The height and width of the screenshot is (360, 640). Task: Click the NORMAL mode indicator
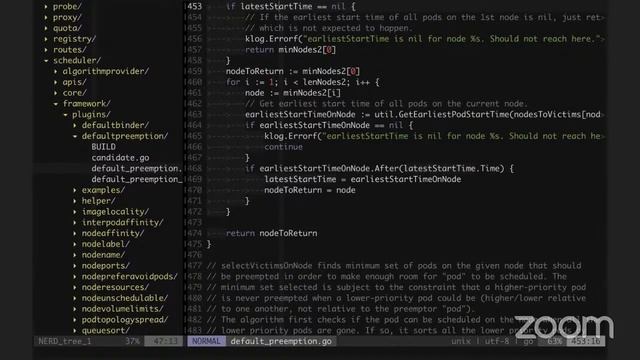pos(206,341)
